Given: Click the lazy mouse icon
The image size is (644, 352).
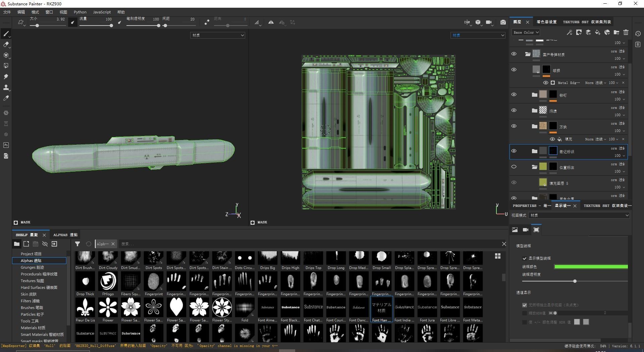Looking at the screenshot, I should 207,22.
